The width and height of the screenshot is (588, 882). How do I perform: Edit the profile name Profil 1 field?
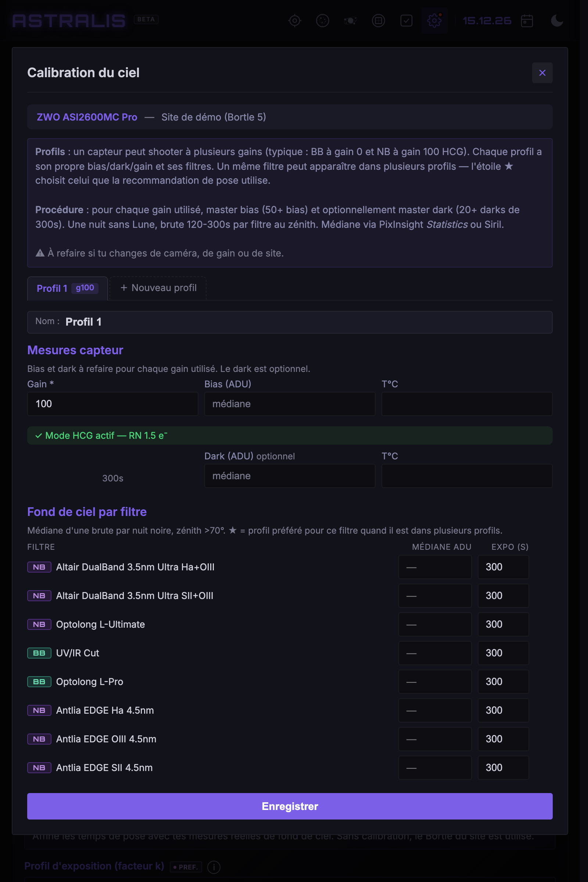(x=290, y=322)
